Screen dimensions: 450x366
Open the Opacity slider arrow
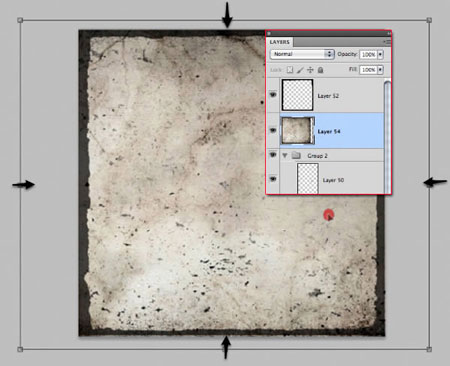[x=380, y=54]
